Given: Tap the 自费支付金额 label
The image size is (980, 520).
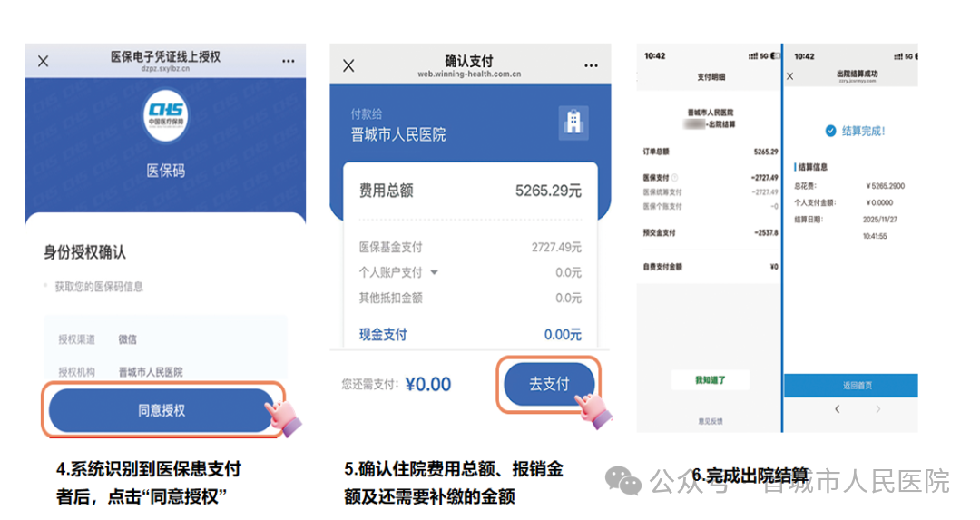Looking at the screenshot, I should (x=662, y=267).
